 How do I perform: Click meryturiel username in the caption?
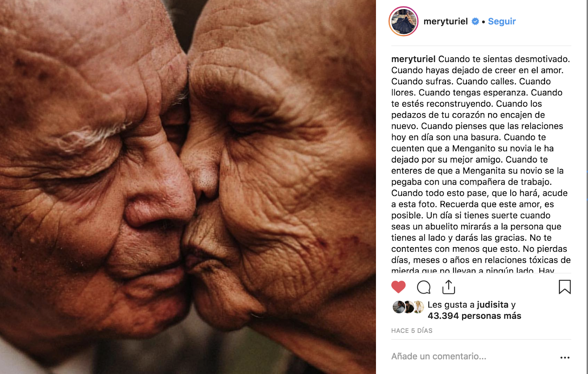click(413, 59)
